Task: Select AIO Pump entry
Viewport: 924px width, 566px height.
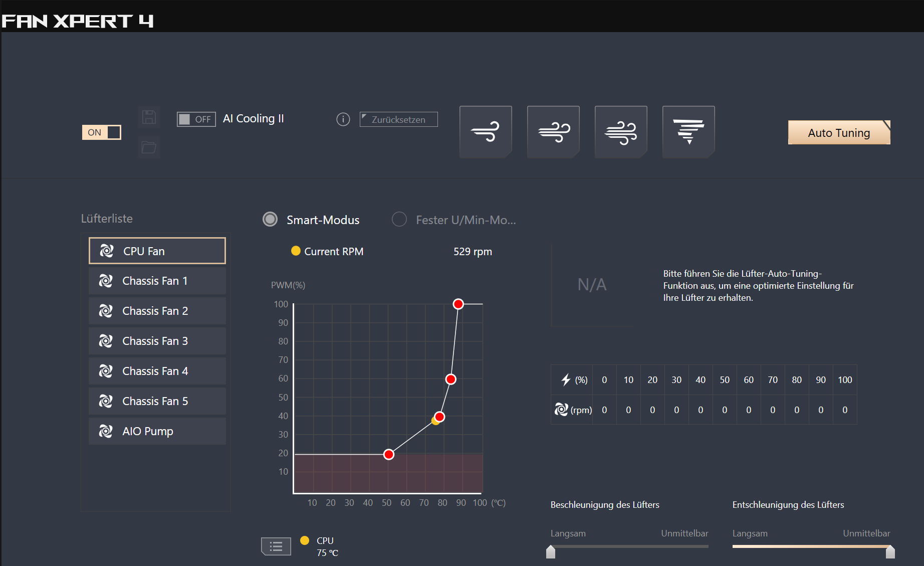Action: click(x=157, y=431)
